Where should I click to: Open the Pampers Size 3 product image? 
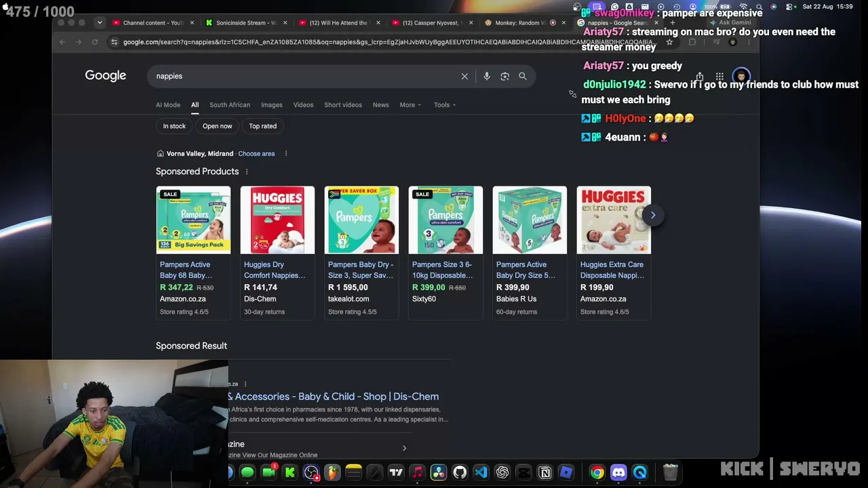click(446, 220)
